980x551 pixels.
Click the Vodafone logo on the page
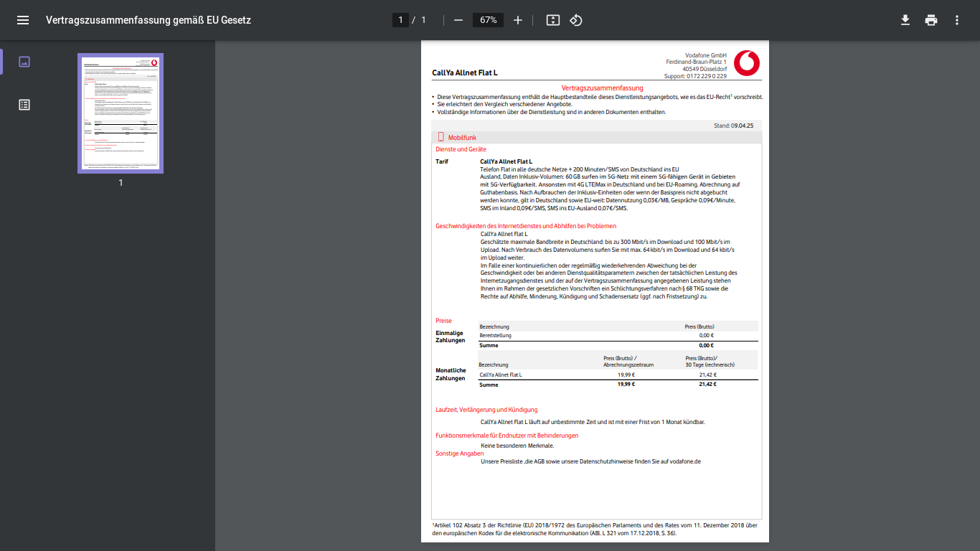[747, 63]
